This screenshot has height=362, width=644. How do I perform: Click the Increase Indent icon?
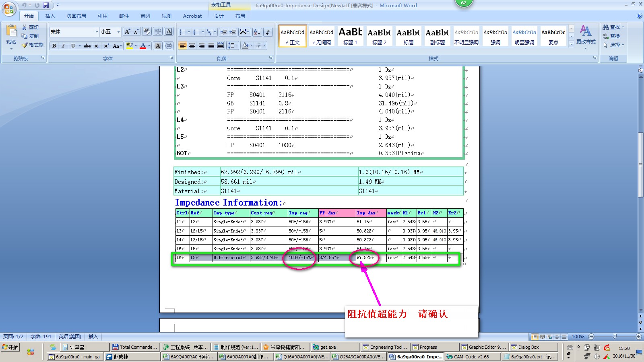[x=233, y=32]
